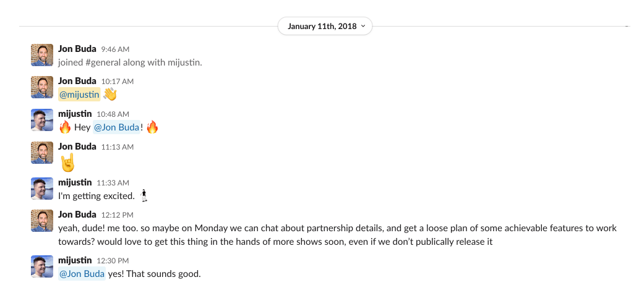Click Jon Buda's avatar at 11:13 AM
Image resolution: width=644 pixels, height=306 pixels.
41,153
